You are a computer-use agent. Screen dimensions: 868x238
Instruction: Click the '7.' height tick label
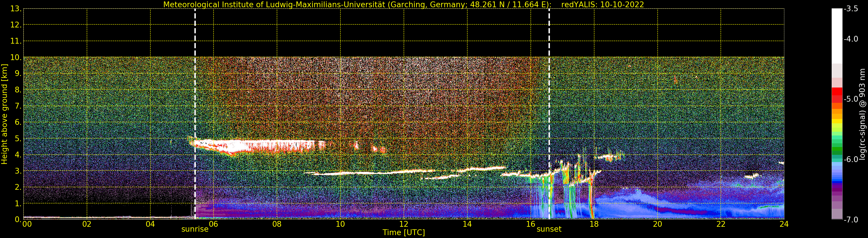pos(18,106)
